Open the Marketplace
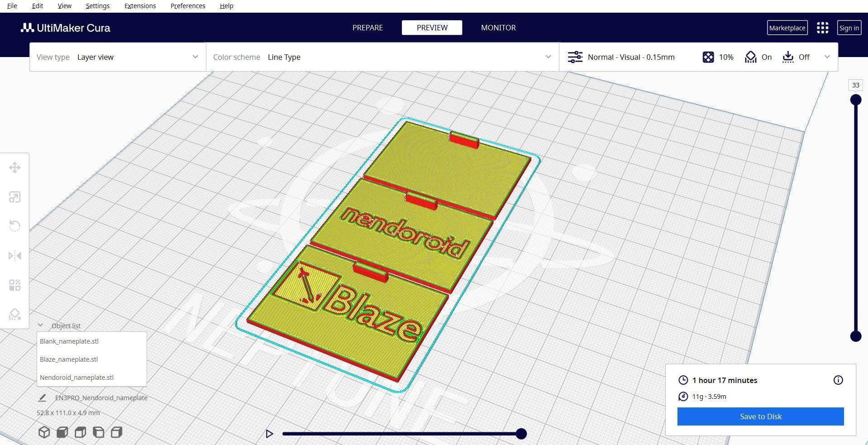868x445 pixels. [x=787, y=28]
